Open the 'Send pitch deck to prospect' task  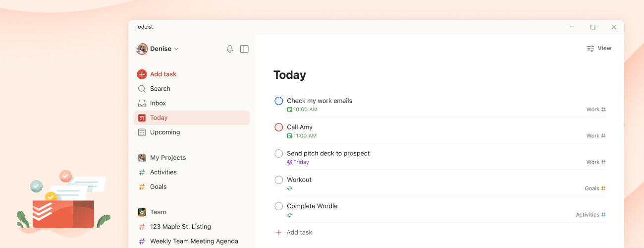click(328, 154)
